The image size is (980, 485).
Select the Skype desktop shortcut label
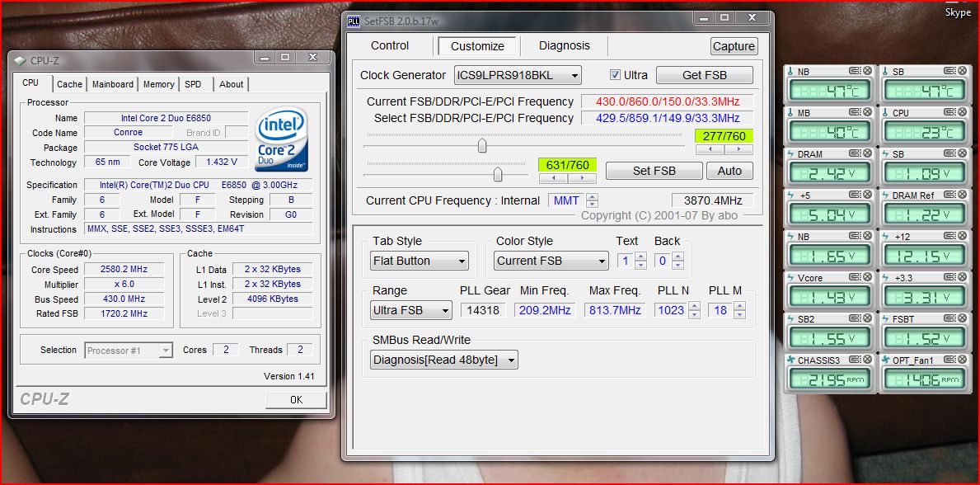(x=958, y=12)
